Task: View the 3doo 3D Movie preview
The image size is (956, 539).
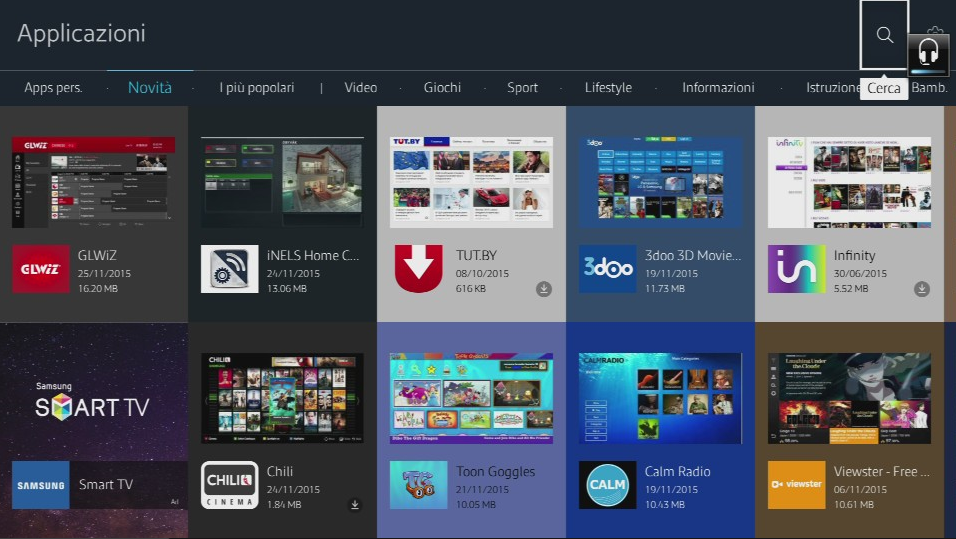Action: coord(660,182)
